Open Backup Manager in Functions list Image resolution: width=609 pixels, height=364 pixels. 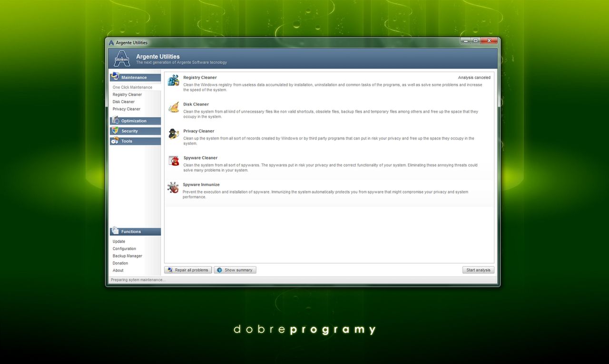pos(128,256)
